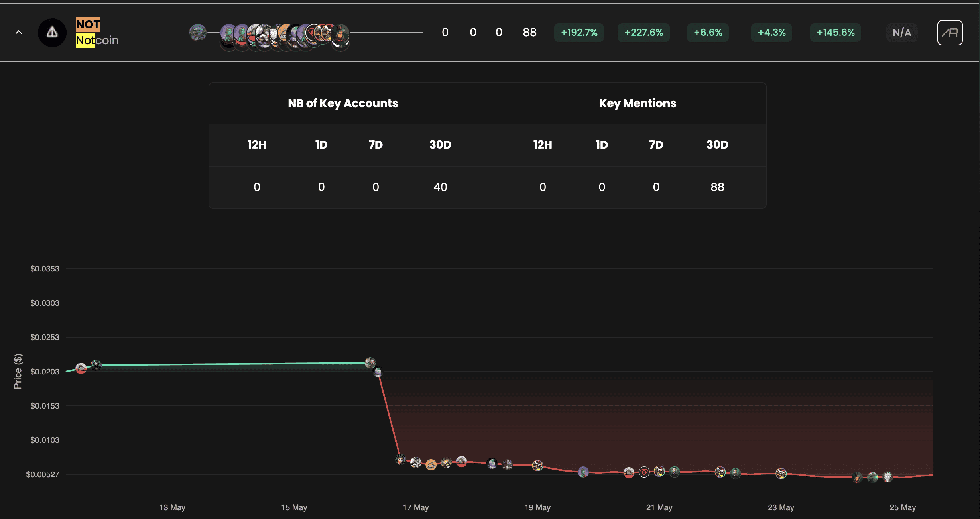980x519 pixels.
Task: Click the last avatar marker near 25 May
Action: [888, 476]
